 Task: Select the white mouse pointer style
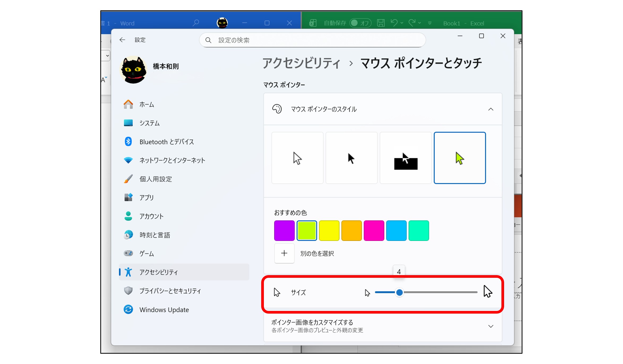point(297,158)
